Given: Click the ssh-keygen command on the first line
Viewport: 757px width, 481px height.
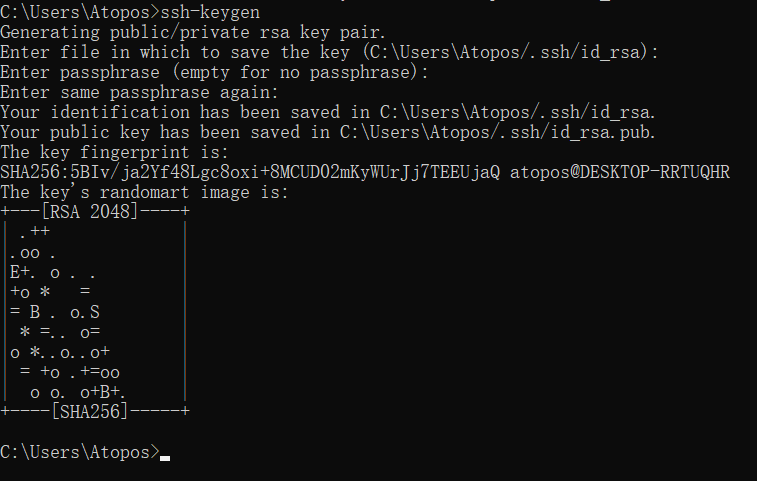Looking at the screenshot, I should pyautogui.click(x=210, y=11).
